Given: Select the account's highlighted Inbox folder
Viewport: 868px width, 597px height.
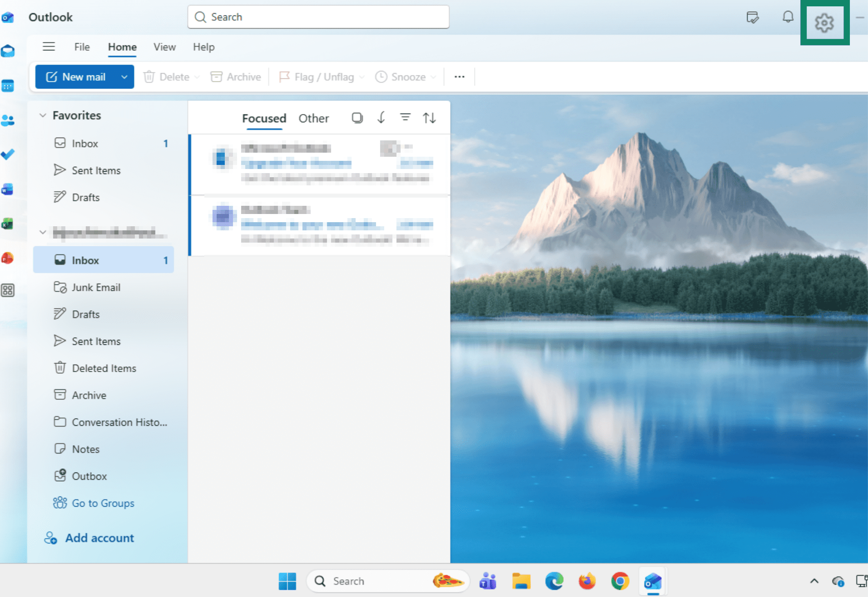Looking at the screenshot, I should (104, 260).
